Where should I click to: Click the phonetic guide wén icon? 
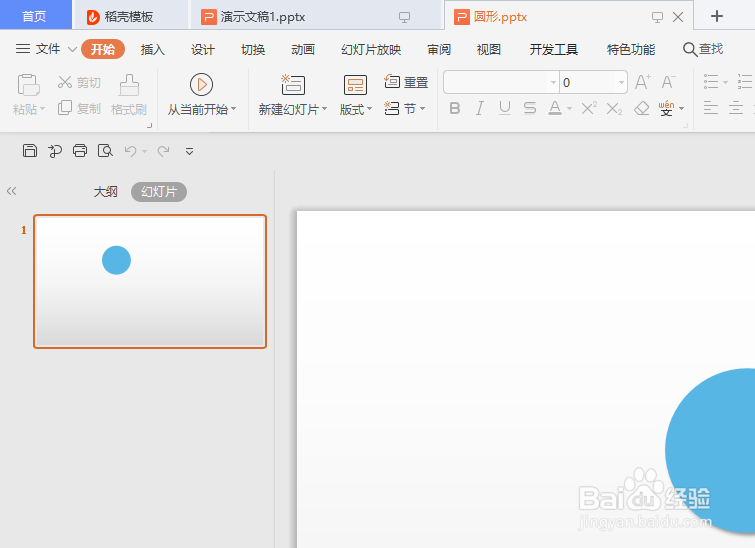click(666, 108)
